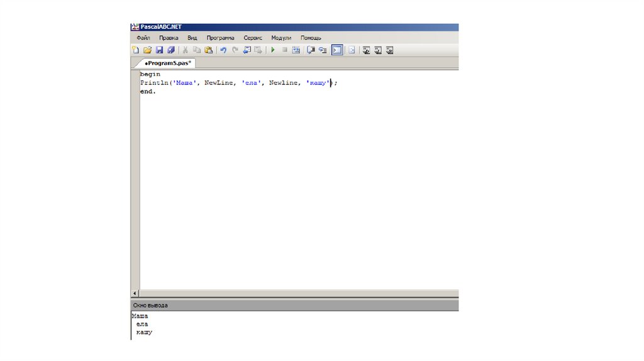Screen dimensions: 644x361
Task: Click 'ела' in the output window
Action: click(142, 324)
